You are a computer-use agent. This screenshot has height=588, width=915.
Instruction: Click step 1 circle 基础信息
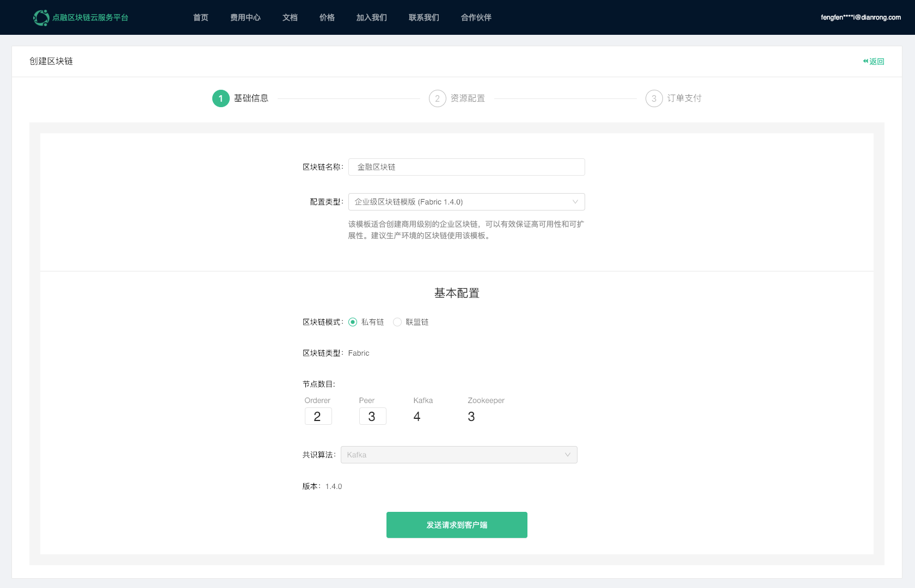(x=220, y=98)
